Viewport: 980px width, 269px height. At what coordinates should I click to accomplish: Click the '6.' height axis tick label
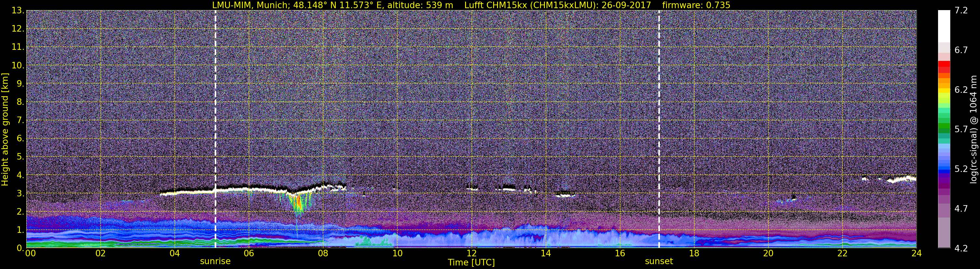tap(20, 138)
